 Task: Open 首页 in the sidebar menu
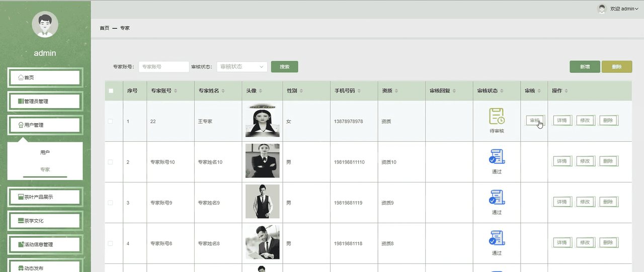pos(45,77)
